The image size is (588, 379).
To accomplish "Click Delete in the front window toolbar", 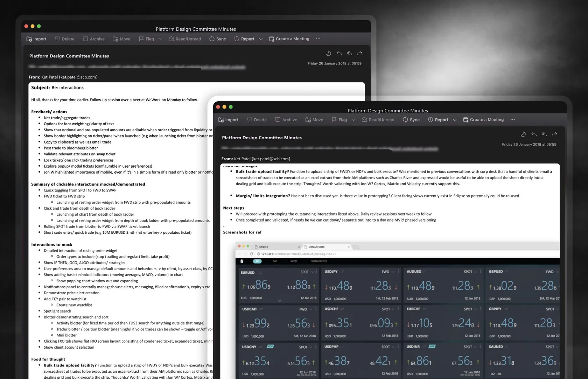I will tap(257, 120).
